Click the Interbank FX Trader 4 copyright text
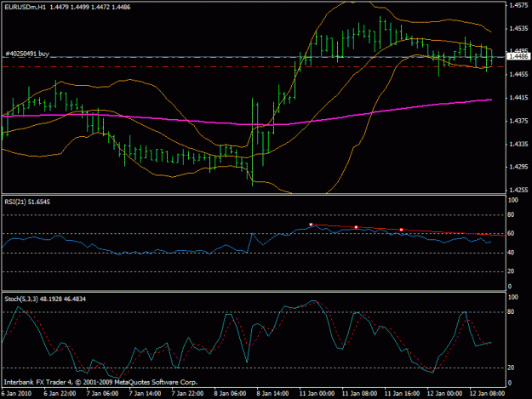The height and width of the screenshot is (399, 532). click(x=100, y=382)
